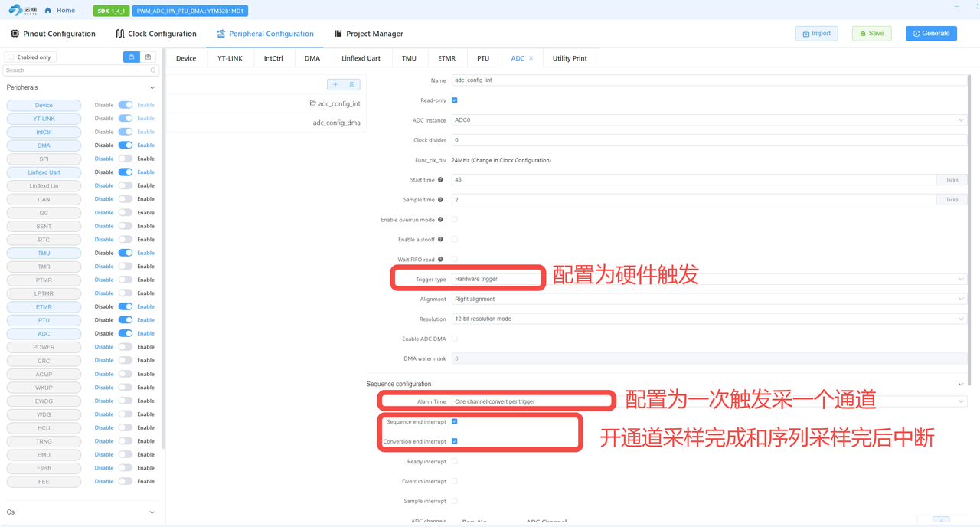Click the SDK 1_4_1 badge
980x527 pixels.
point(111,11)
